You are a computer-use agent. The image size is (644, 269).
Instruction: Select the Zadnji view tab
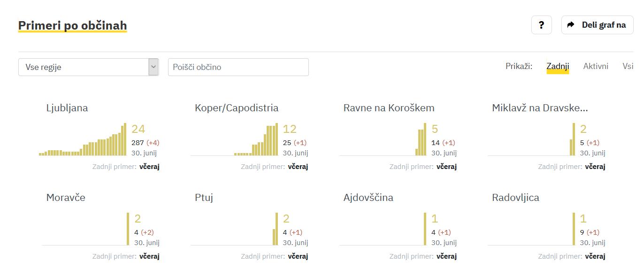[558, 66]
